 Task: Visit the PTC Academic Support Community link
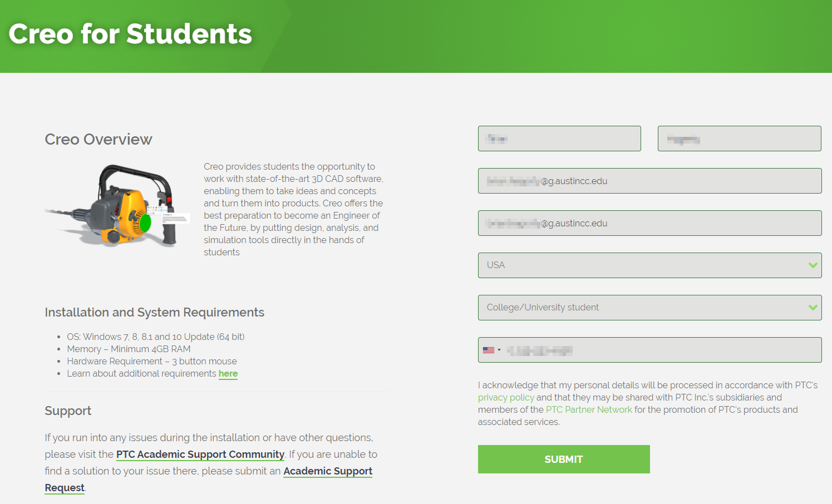200,454
